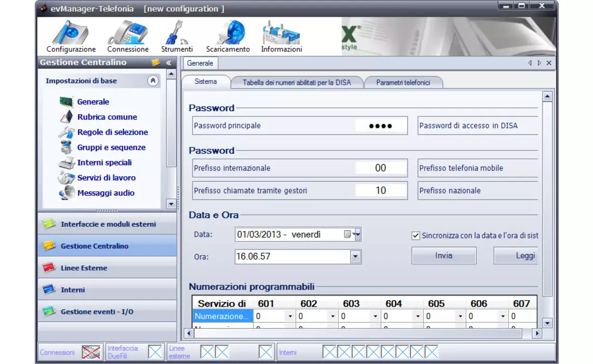Open the Configurazione toolbar icon

coord(71,33)
